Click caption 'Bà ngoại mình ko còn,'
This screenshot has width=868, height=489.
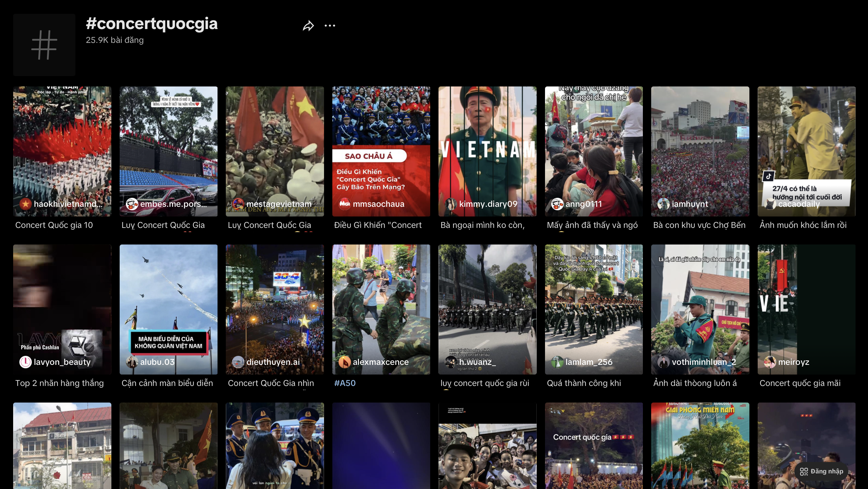[482, 225]
